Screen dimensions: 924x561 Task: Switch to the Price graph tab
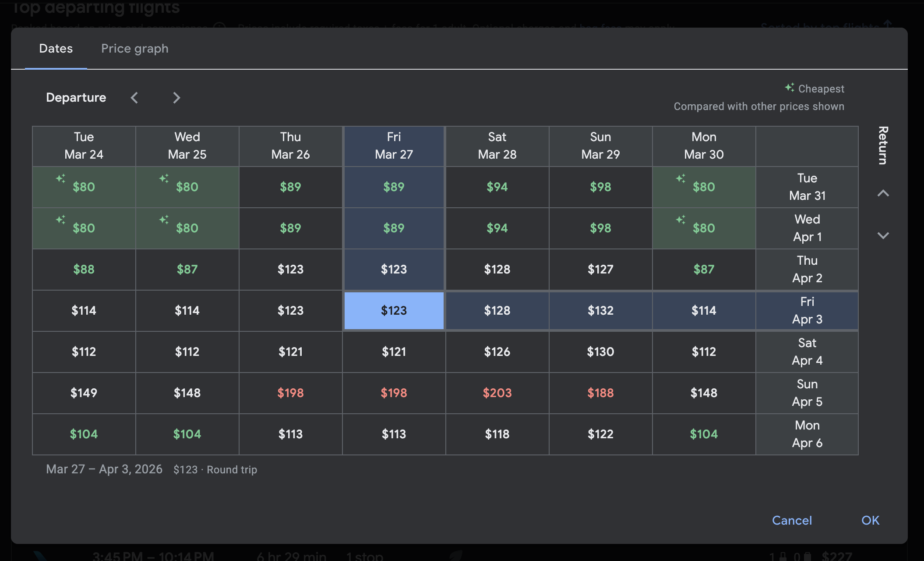click(134, 49)
